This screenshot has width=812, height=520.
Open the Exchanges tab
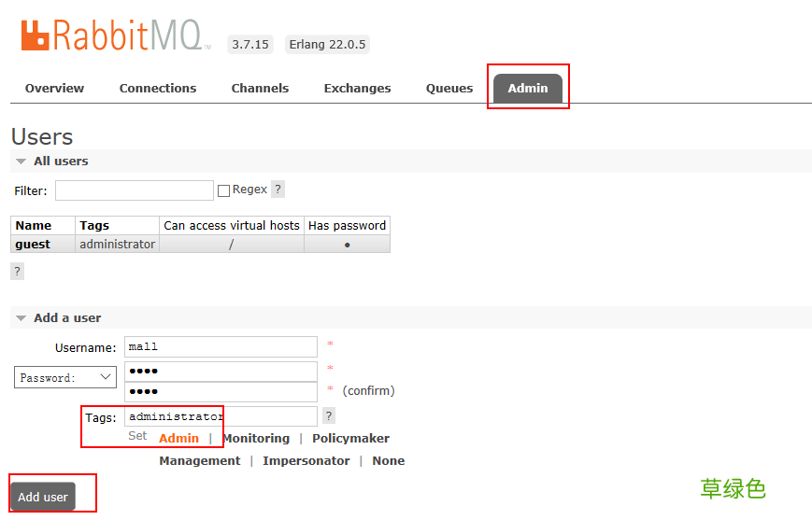coord(357,89)
